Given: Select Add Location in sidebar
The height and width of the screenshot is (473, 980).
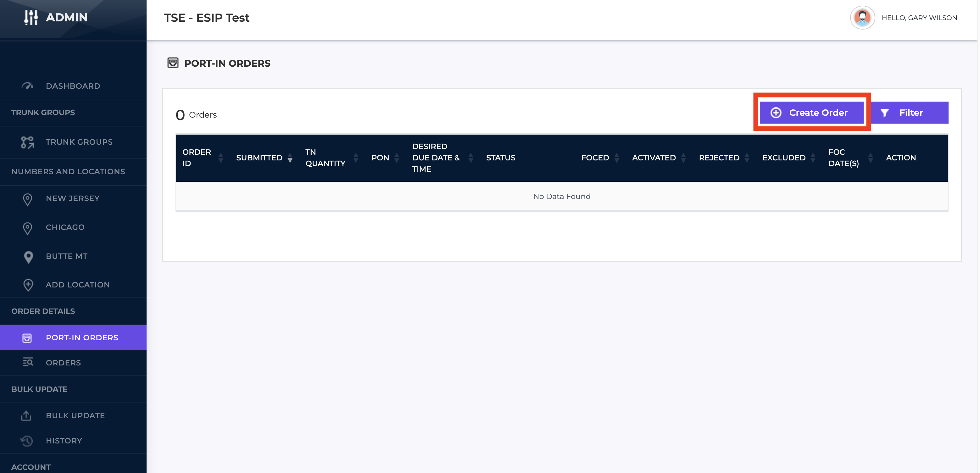Looking at the screenshot, I should (x=73, y=285).
